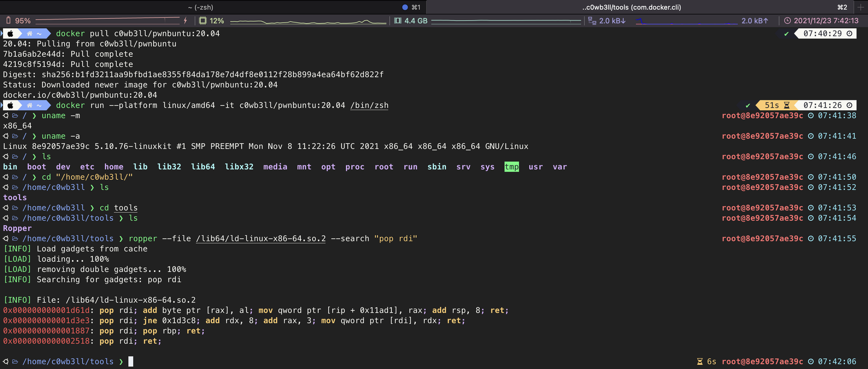
Task: Click the hourglass icon beside 51s
Action: [786, 105]
